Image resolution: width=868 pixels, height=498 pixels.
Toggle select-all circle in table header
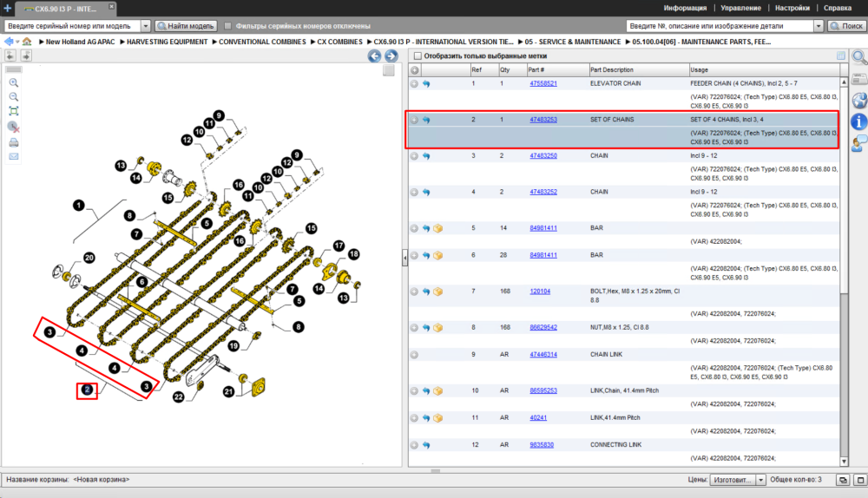tap(415, 70)
